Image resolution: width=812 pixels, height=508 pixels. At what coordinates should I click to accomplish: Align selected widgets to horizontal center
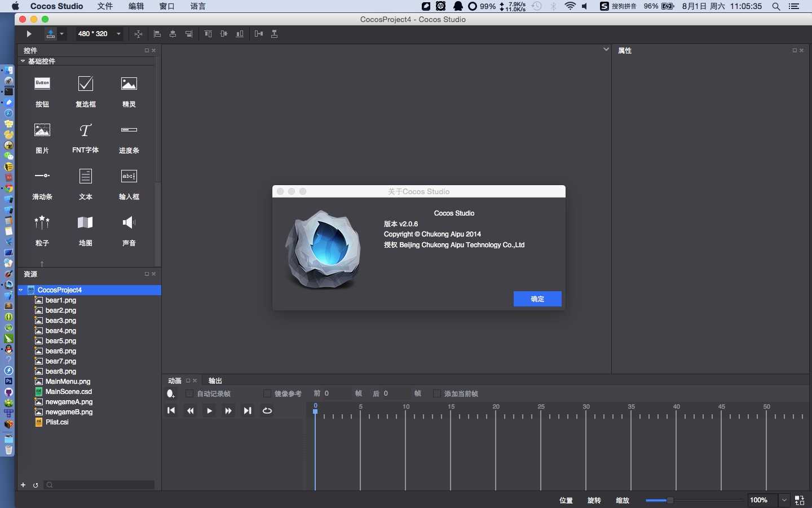pos(173,34)
